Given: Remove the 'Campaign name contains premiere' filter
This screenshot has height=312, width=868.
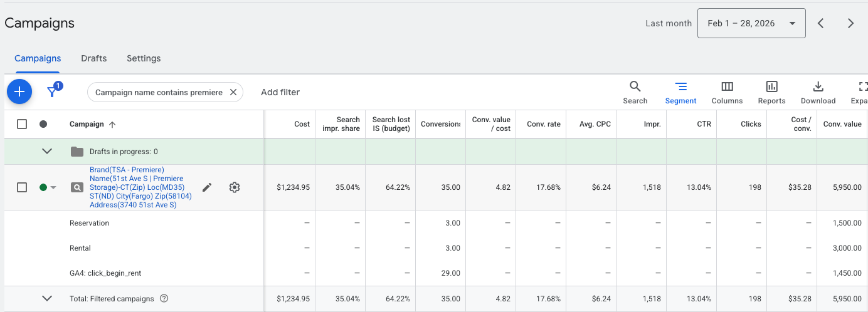Looking at the screenshot, I should (233, 92).
